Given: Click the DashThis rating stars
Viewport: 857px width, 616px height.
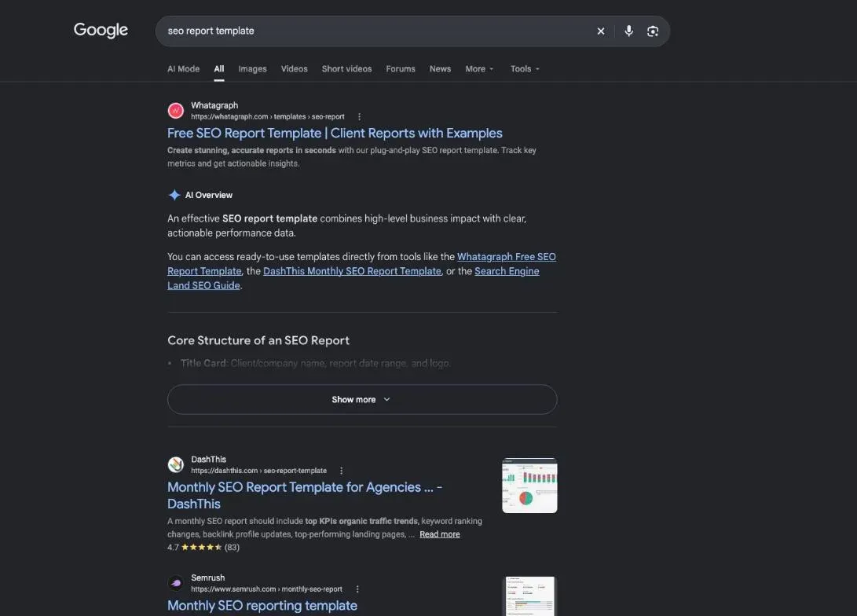Looking at the screenshot, I should pos(201,547).
